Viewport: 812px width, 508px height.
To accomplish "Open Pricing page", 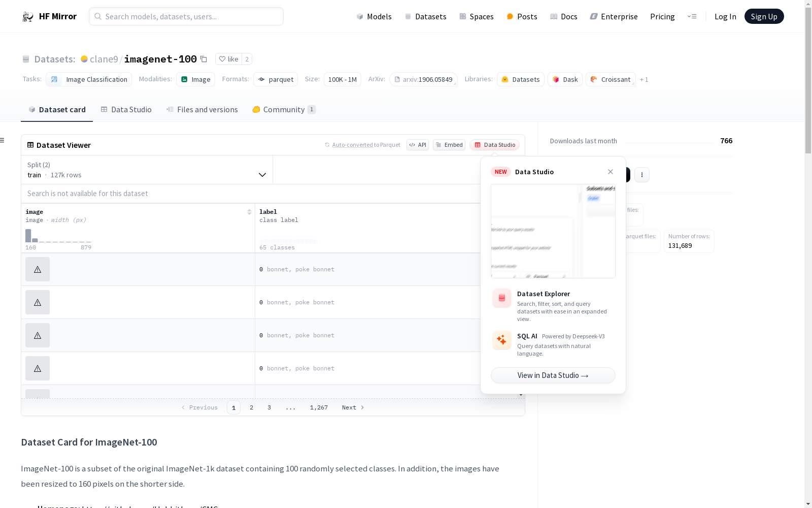I will [662, 16].
